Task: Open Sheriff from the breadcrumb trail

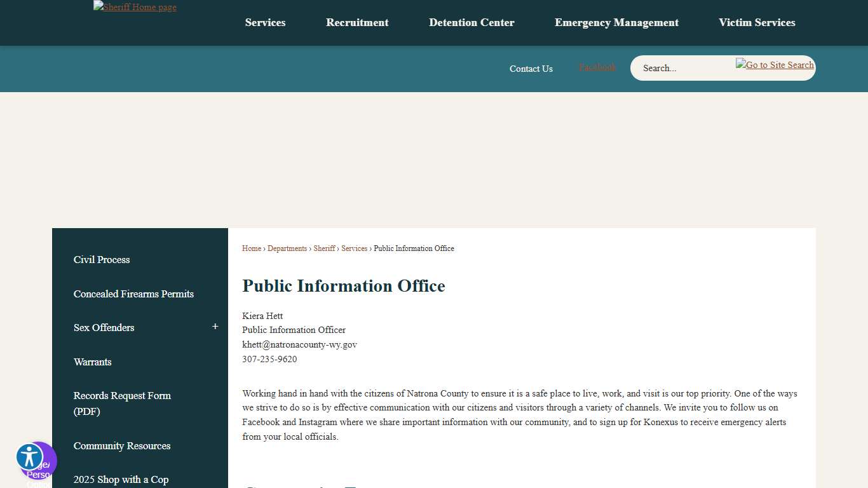Action: (324, 248)
